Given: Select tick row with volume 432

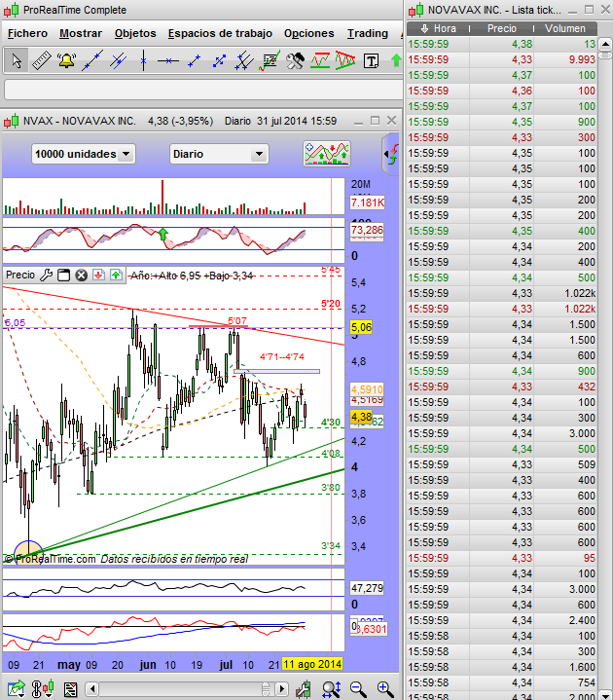Looking at the screenshot, I should (x=502, y=387).
